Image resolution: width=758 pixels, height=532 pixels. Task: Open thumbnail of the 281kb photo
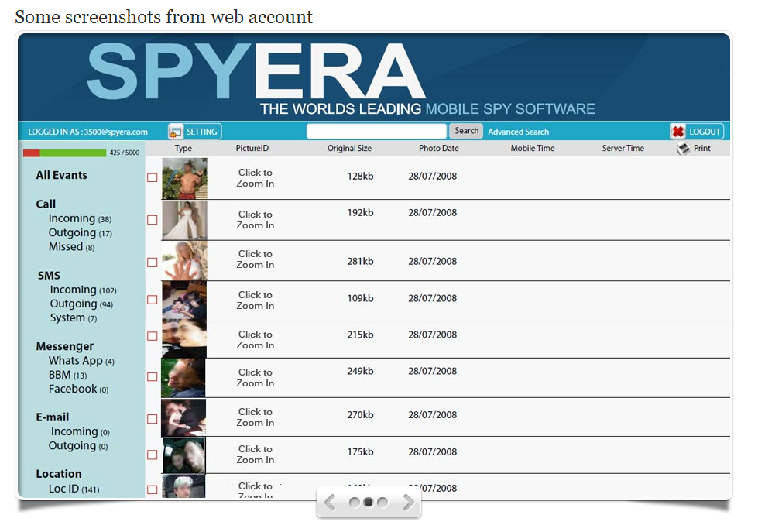click(184, 261)
